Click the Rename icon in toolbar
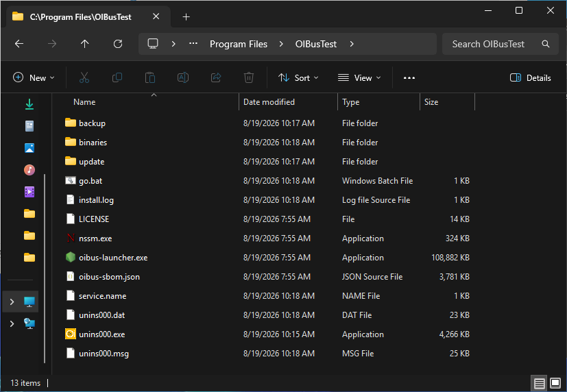 point(183,77)
